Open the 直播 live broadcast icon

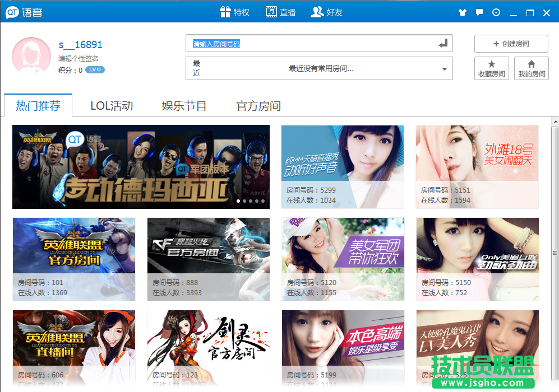[x=271, y=12]
